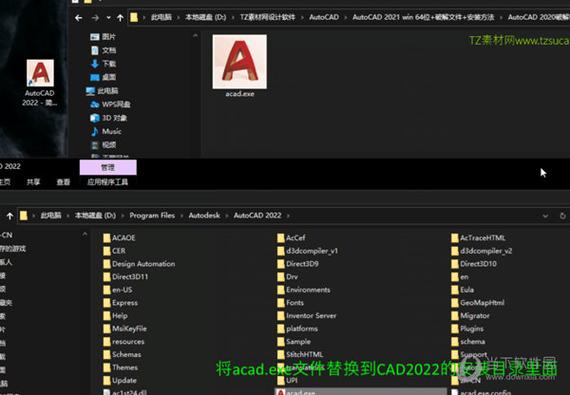
Task: Select the Schemas folder
Action: (x=122, y=354)
